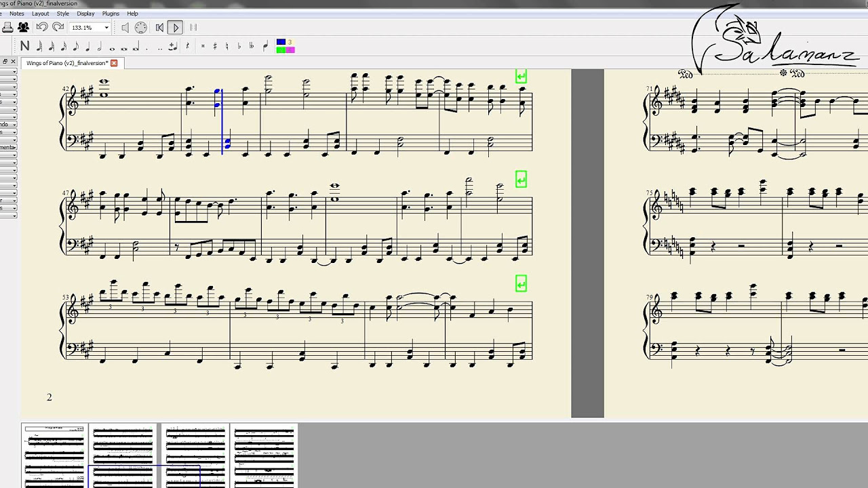Toggle rest input

pyautogui.click(x=187, y=46)
